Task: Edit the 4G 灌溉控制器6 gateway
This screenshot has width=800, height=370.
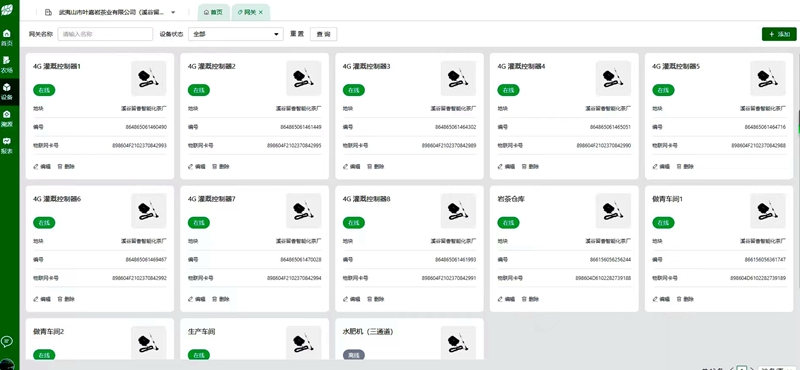Action: pyautogui.click(x=42, y=299)
